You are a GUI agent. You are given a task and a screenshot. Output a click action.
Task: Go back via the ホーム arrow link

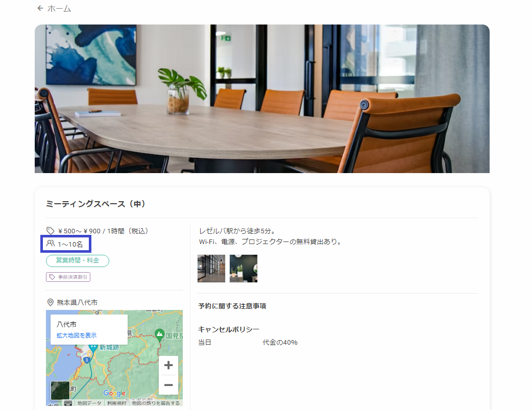(54, 9)
